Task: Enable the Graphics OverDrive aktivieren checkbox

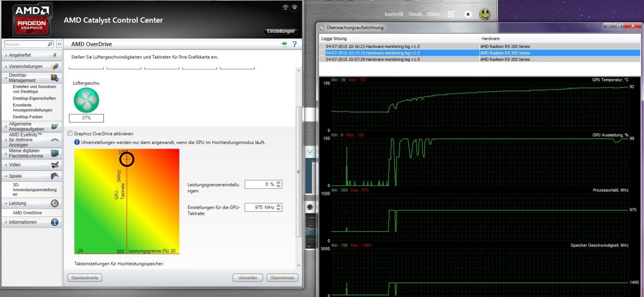Action: point(70,133)
